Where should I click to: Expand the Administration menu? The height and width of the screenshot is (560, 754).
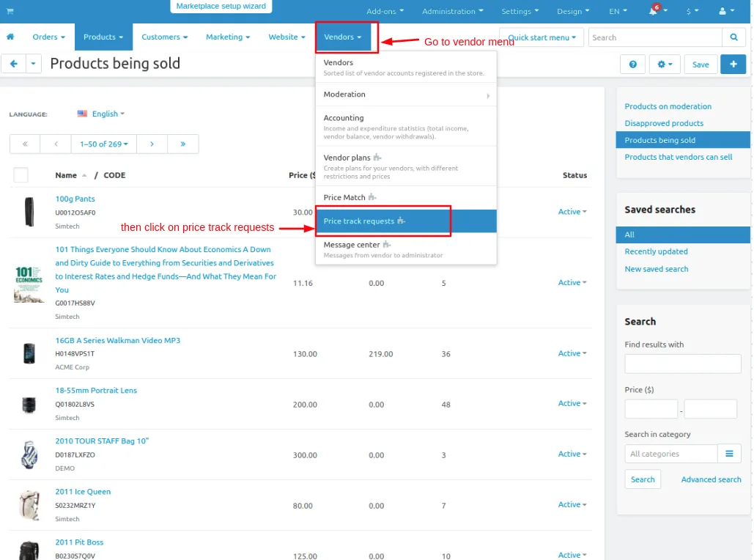click(452, 11)
